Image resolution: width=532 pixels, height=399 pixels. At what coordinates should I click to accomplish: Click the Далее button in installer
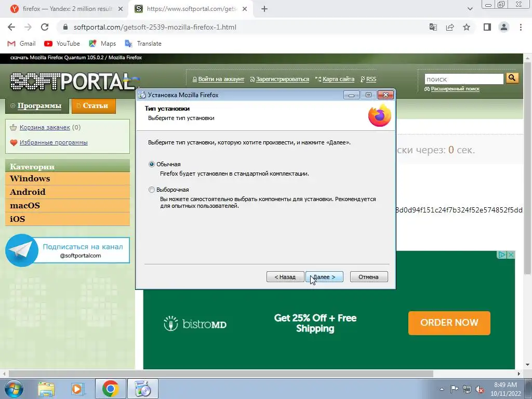[x=324, y=277]
